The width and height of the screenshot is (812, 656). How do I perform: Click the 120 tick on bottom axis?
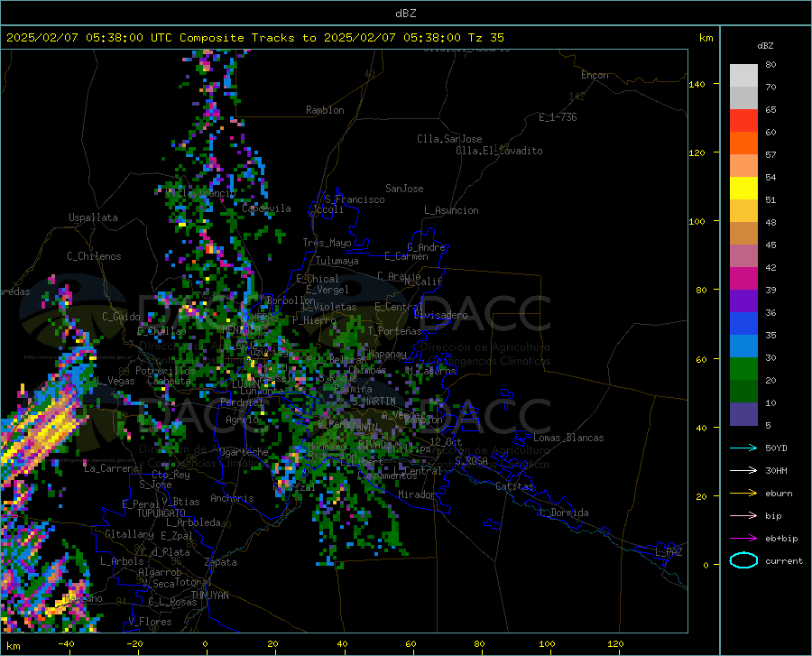coord(615,643)
